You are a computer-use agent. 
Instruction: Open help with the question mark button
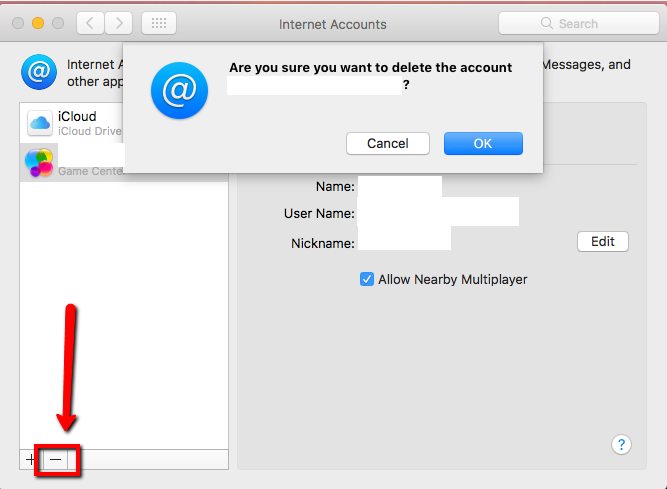click(x=621, y=445)
